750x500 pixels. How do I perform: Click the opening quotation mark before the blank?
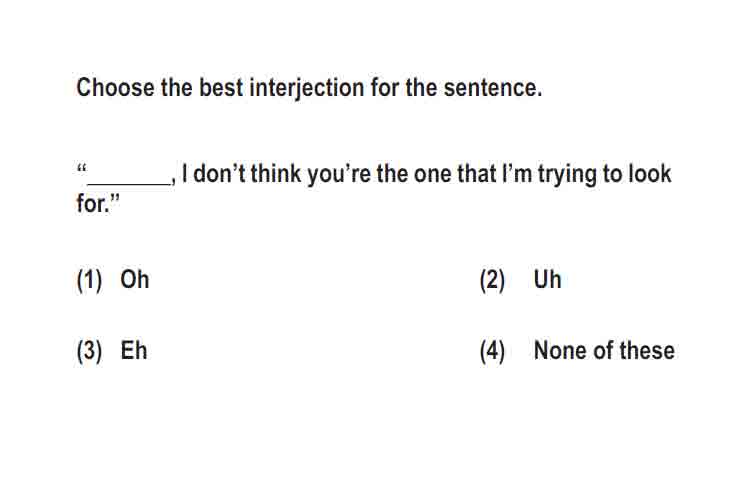tap(82, 168)
